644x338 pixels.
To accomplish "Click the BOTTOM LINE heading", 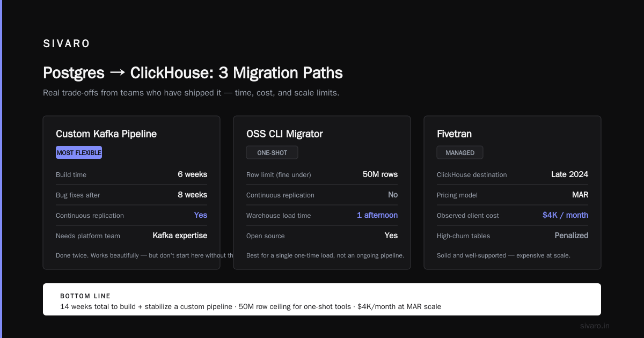I will (x=85, y=296).
